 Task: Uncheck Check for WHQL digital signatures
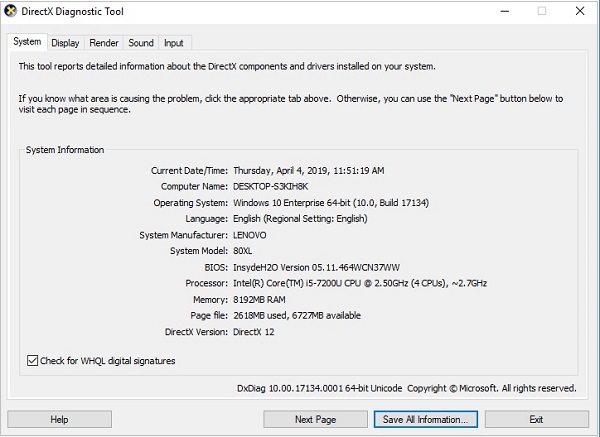pyautogui.click(x=33, y=361)
